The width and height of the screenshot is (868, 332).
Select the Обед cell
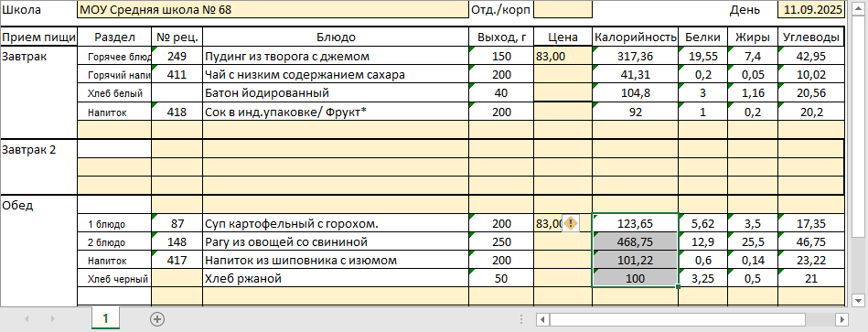coord(38,205)
